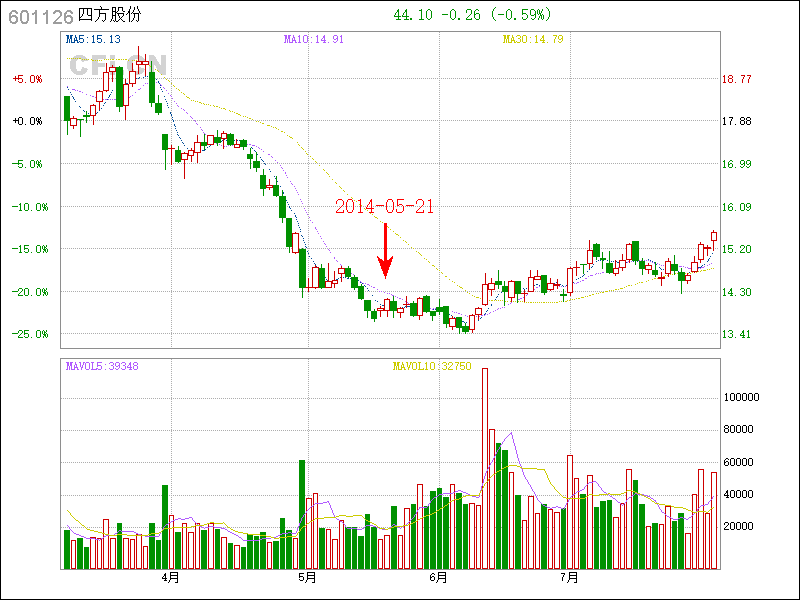Click the last red candlestick on the far right

point(714,236)
